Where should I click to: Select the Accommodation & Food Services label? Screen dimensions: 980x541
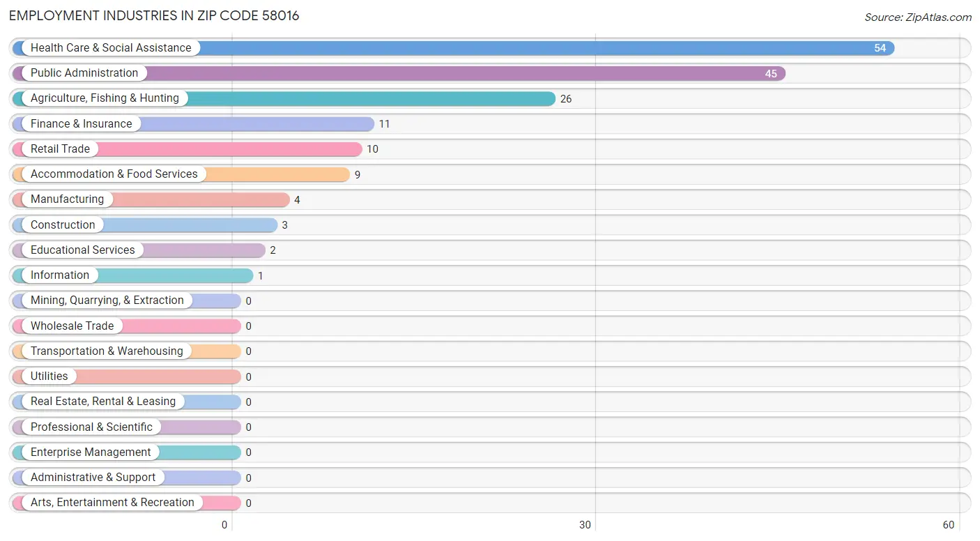point(114,174)
